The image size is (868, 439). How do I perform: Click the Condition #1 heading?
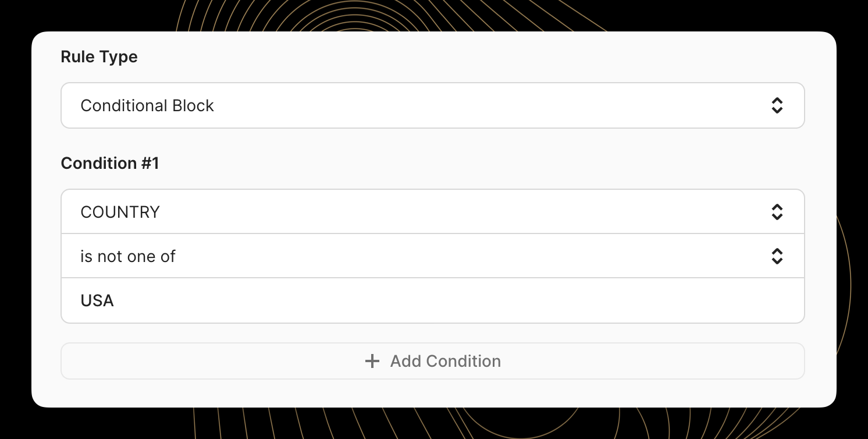109,163
